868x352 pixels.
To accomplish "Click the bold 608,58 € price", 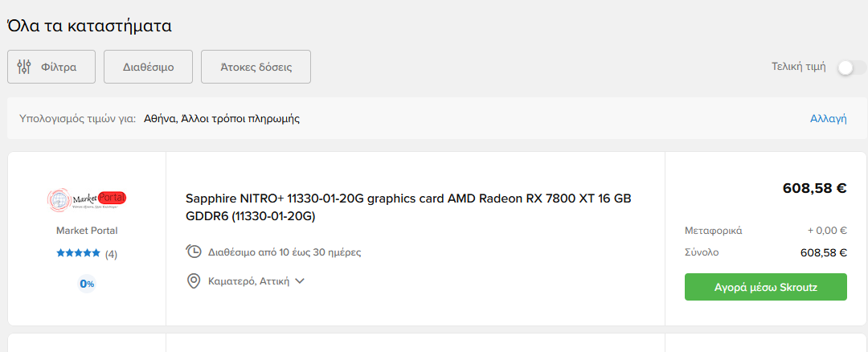I will pyautogui.click(x=814, y=188).
